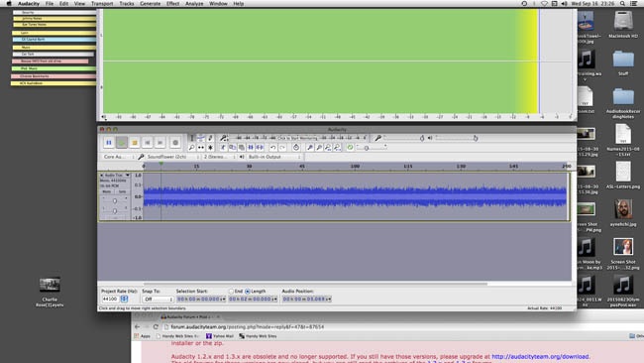This screenshot has height=363, width=644.
Task: Click the Undo arrow icon
Action: pos(273,147)
